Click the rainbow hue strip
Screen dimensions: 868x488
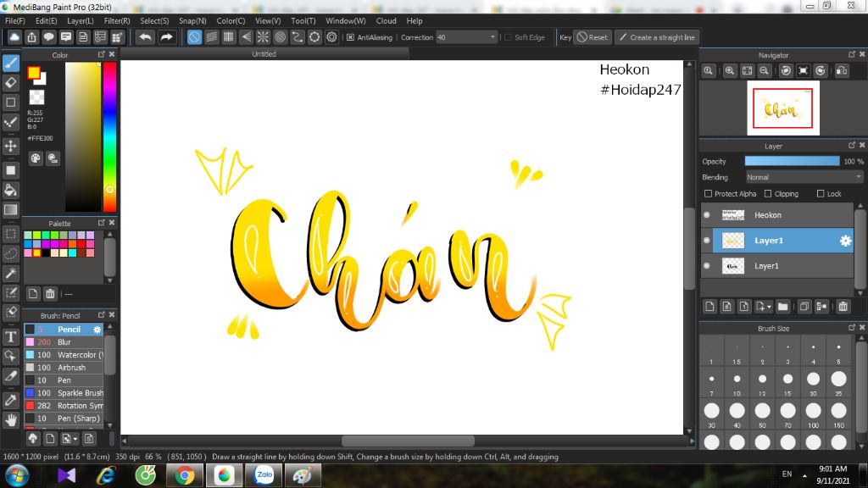click(x=109, y=136)
